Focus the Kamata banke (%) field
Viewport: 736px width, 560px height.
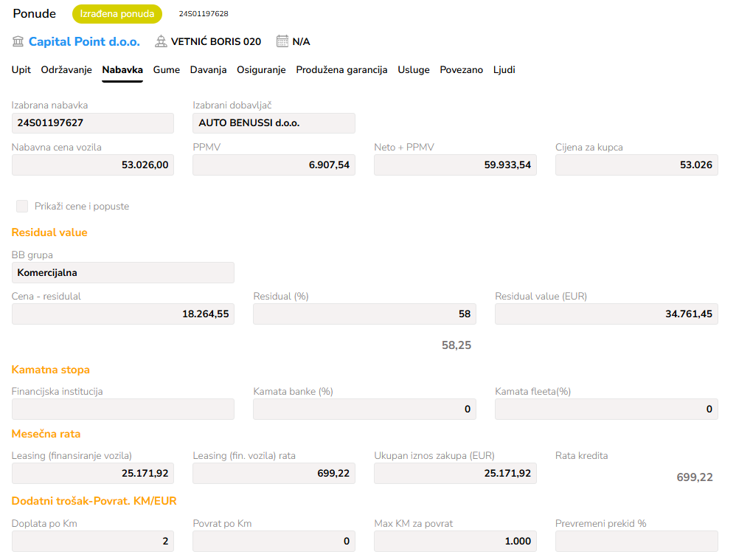(x=364, y=409)
